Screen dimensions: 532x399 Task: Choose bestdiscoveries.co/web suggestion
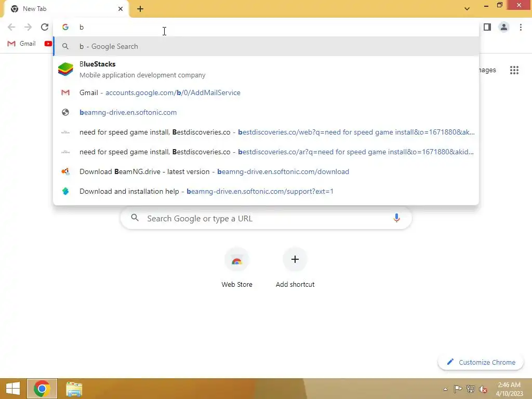[266, 132]
